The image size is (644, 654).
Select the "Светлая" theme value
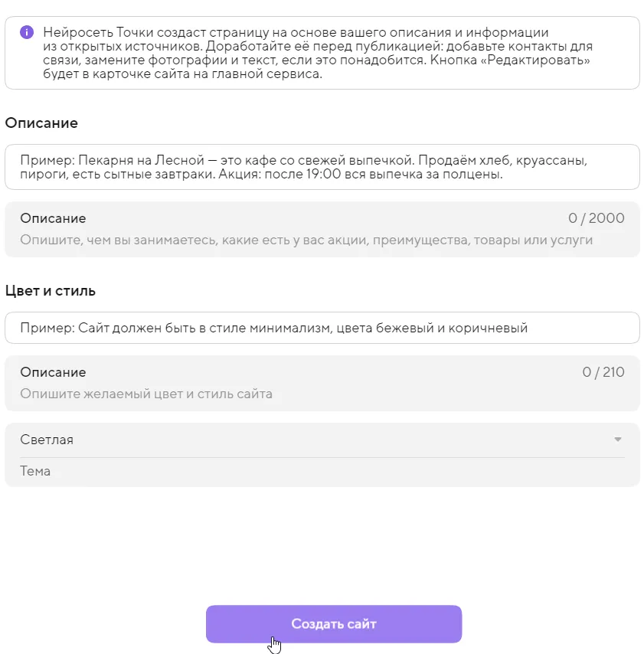click(x=47, y=440)
